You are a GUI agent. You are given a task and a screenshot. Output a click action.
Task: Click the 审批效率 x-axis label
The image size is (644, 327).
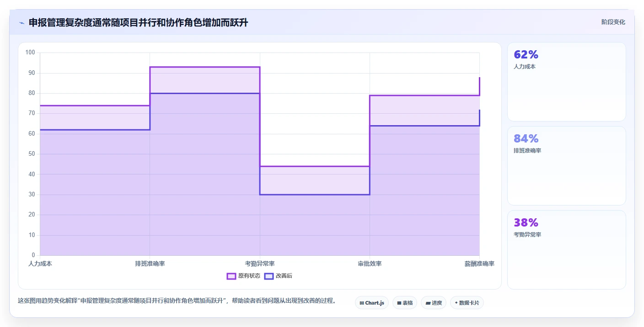370,264
